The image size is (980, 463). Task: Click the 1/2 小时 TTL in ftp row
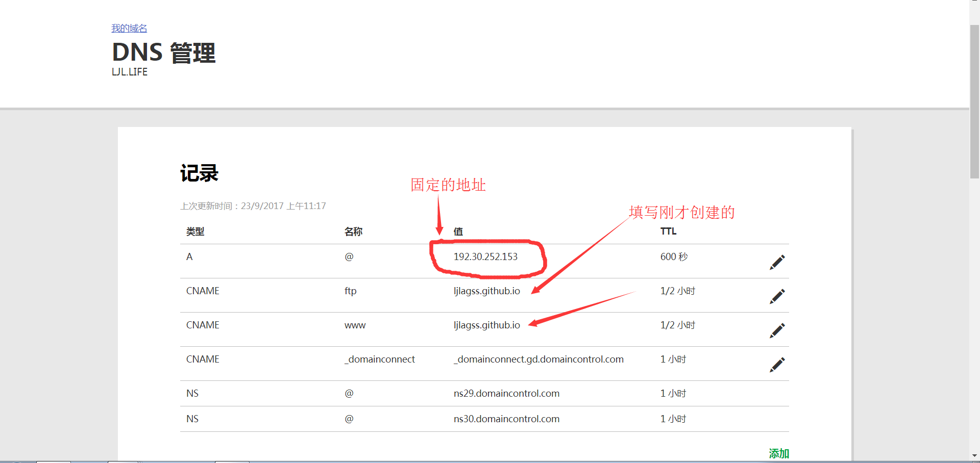pyautogui.click(x=677, y=291)
